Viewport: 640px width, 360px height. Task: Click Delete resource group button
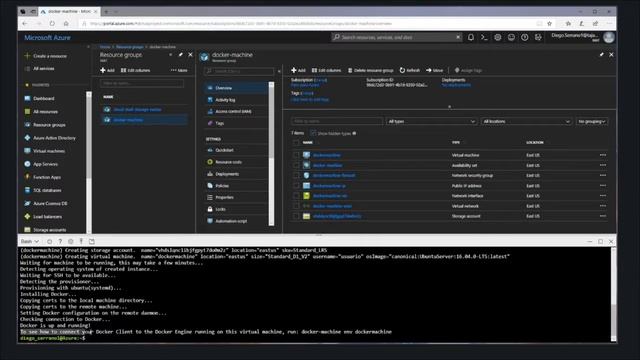371,70
